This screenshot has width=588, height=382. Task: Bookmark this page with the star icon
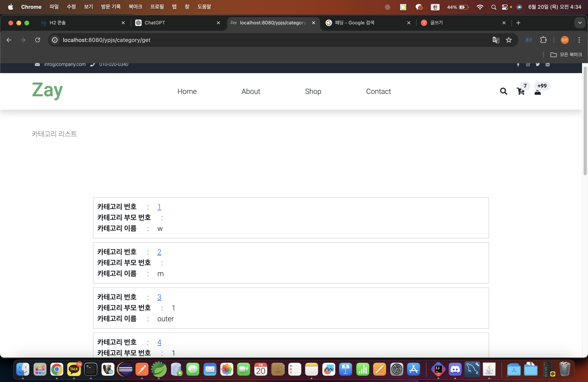509,40
